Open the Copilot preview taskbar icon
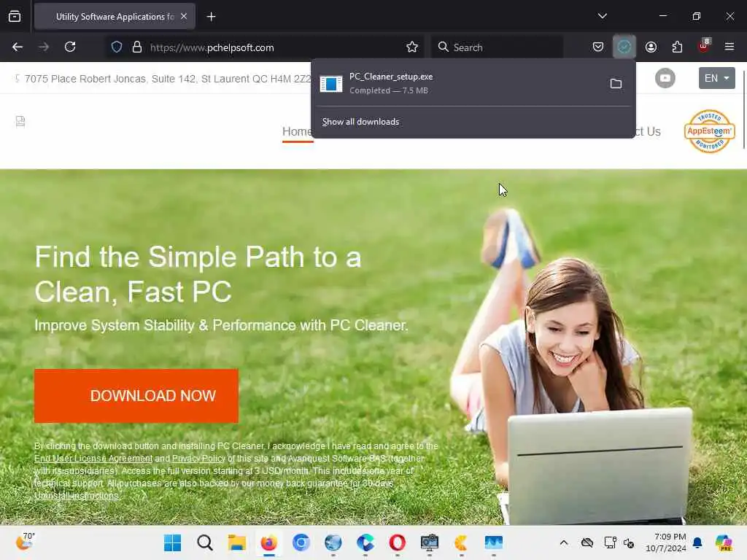Image resolution: width=747 pixels, height=560 pixels. pyautogui.click(x=724, y=542)
